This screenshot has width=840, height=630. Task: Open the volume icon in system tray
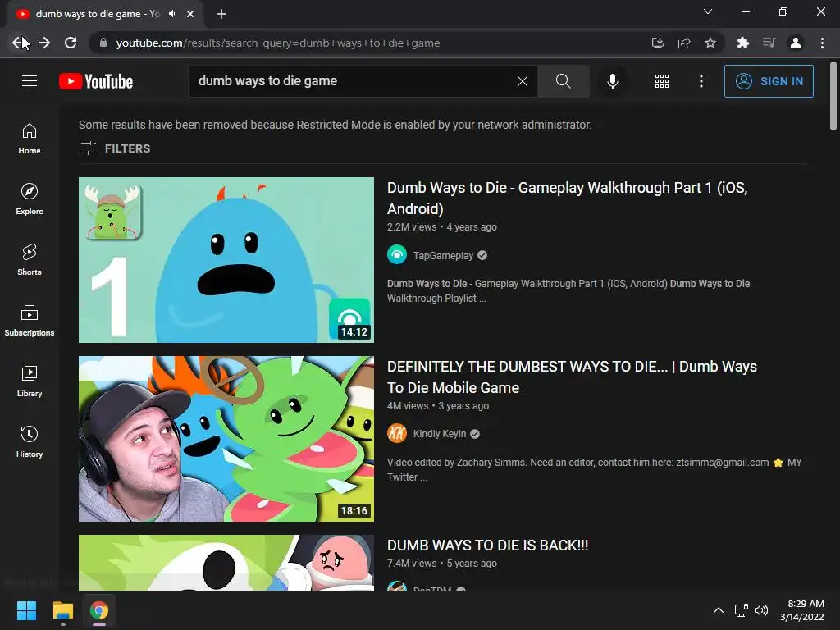point(761,610)
